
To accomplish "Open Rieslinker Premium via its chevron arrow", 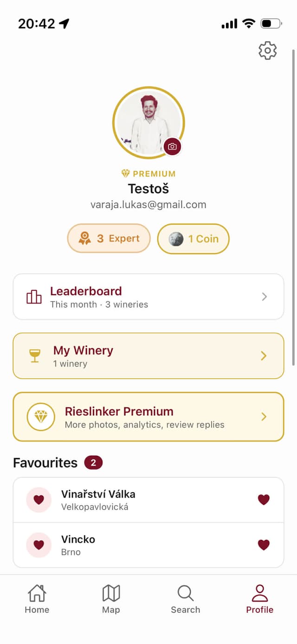I will click(264, 417).
